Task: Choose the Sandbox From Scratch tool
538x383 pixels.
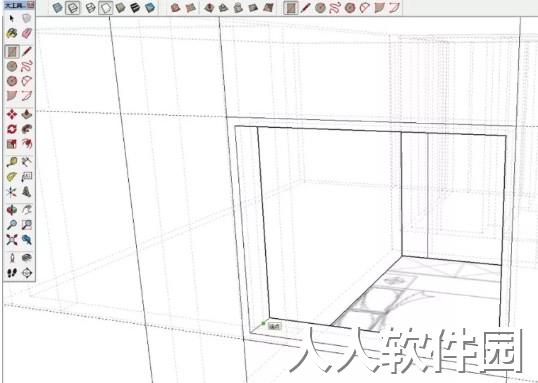Action: point(190,8)
